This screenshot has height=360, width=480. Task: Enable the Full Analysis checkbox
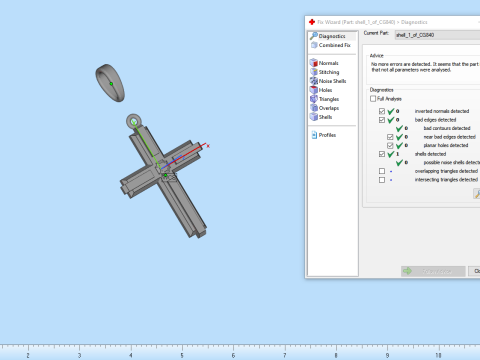373,99
